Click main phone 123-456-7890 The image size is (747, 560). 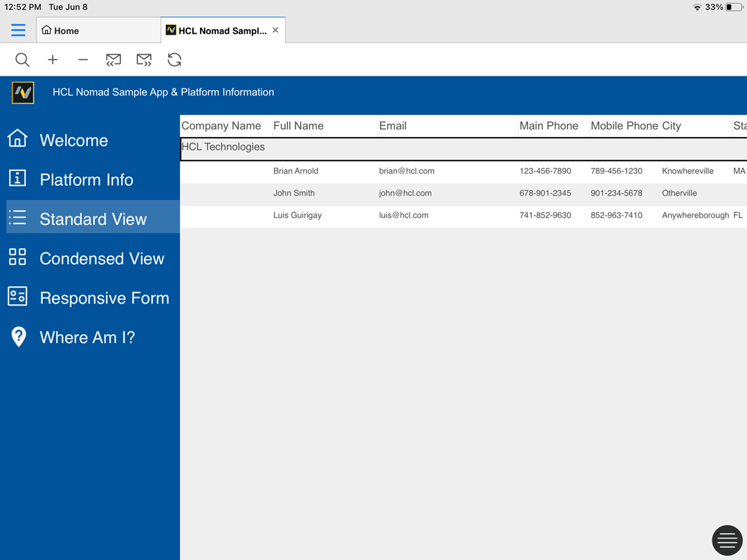545,171
